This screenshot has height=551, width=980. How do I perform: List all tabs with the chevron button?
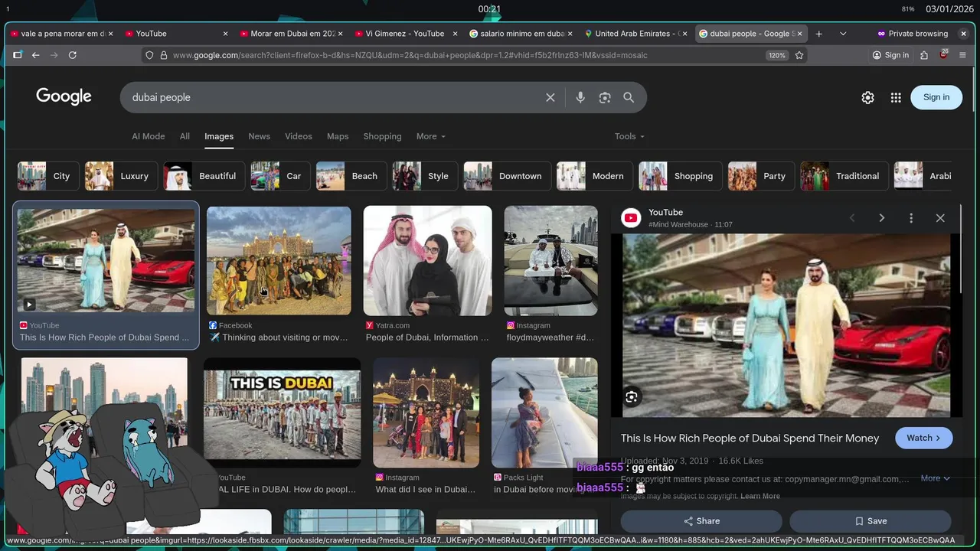tap(843, 34)
